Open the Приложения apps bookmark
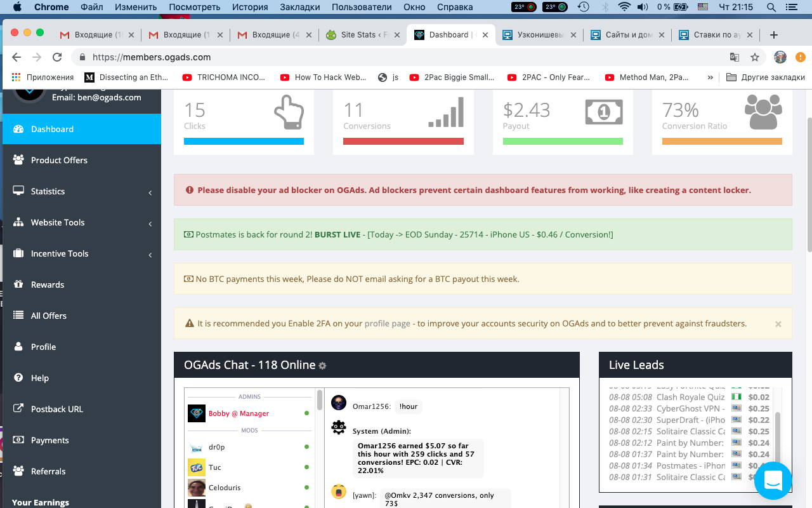Screen dimensions: 812x508 pyautogui.click(x=43, y=77)
